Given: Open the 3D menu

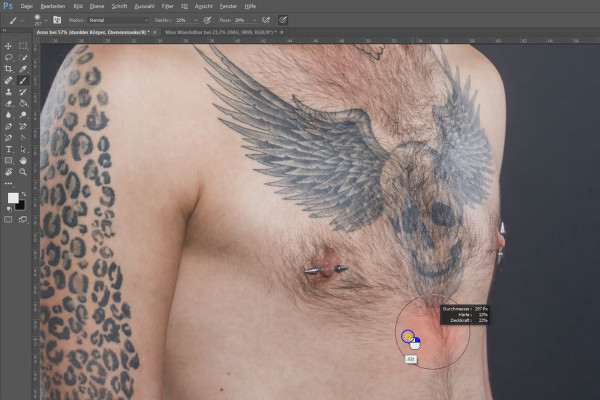Looking at the screenshot, I should point(184,6).
